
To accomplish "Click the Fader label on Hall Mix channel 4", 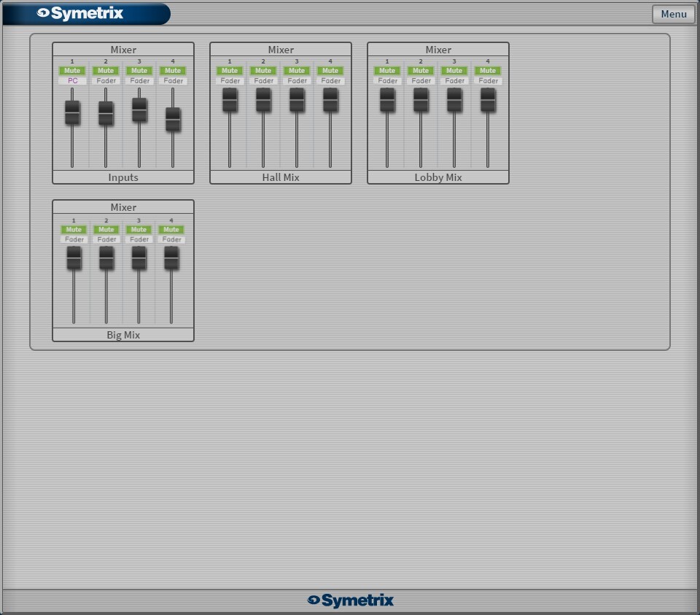I will 330,81.
